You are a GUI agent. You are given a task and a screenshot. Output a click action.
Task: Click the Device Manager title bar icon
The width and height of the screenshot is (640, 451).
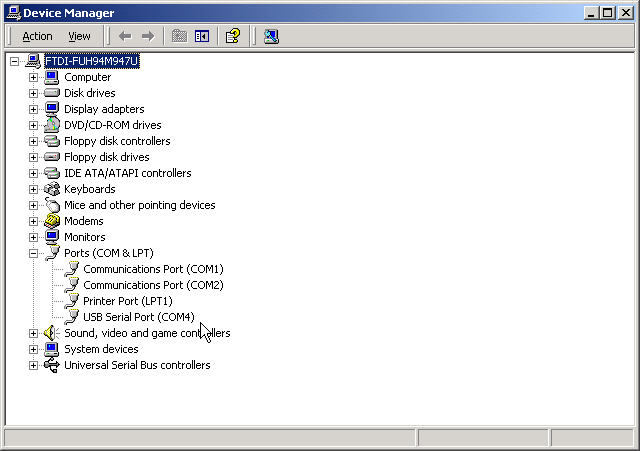(x=14, y=13)
